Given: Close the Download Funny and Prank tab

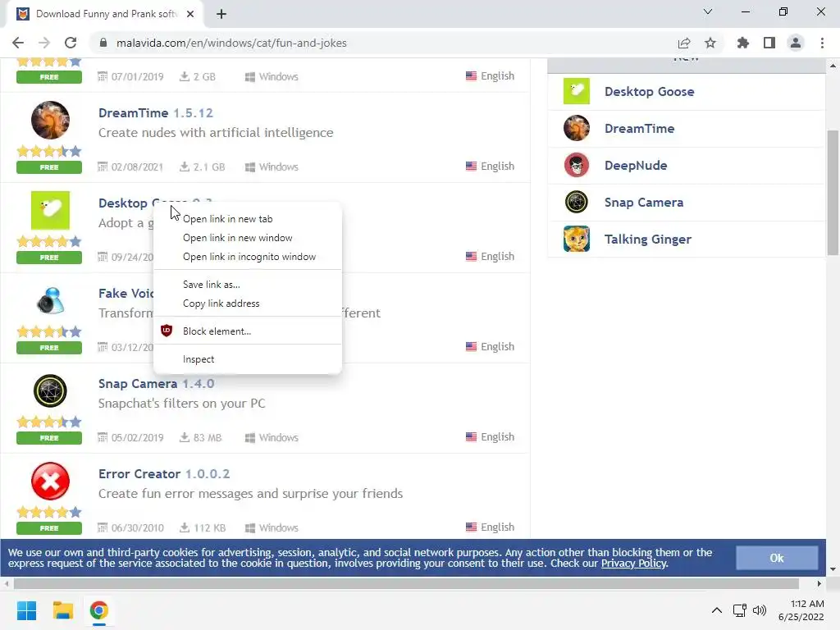Looking at the screenshot, I should [x=190, y=14].
